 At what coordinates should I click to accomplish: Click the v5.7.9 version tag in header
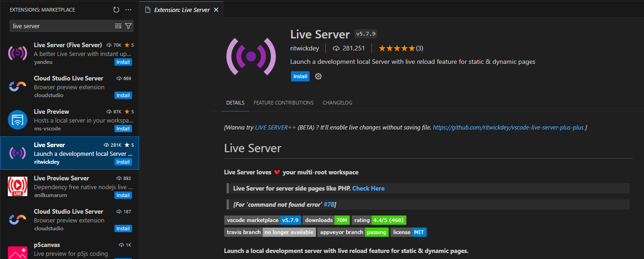pyautogui.click(x=366, y=34)
